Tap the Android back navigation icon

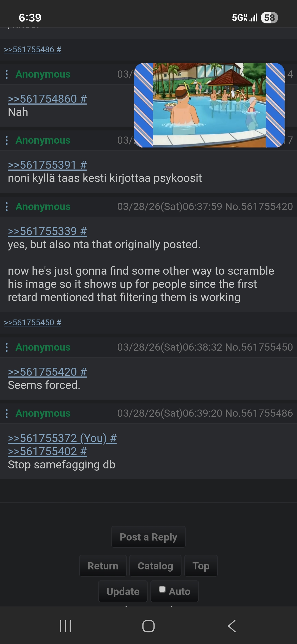point(232,626)
